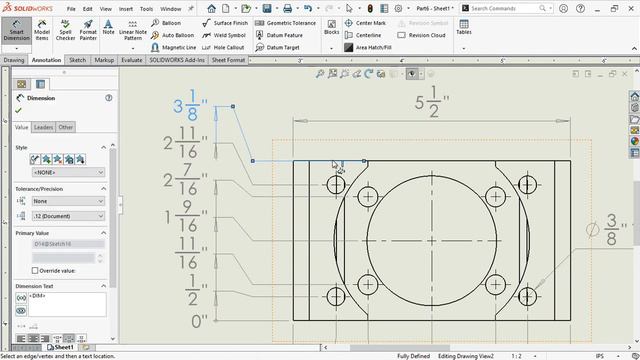Open Model Items tool
Screen dimensions: 640x360
click(x=42, y=30)
